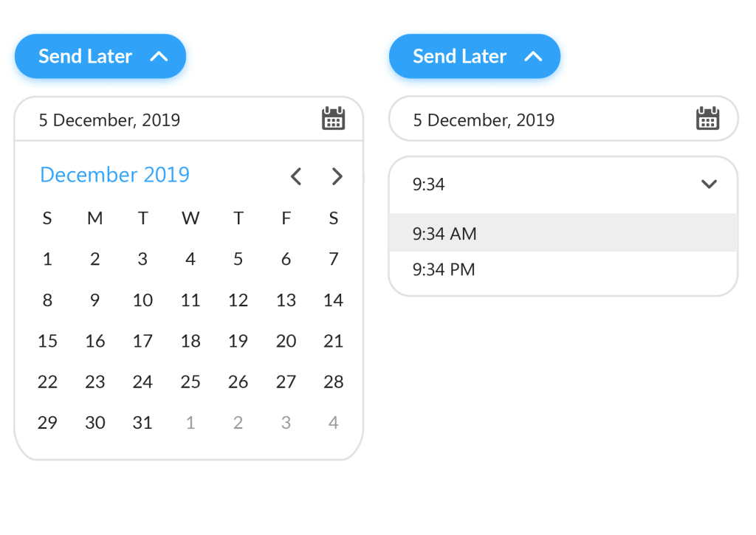Click the right Send Later button

pos(474,55)
